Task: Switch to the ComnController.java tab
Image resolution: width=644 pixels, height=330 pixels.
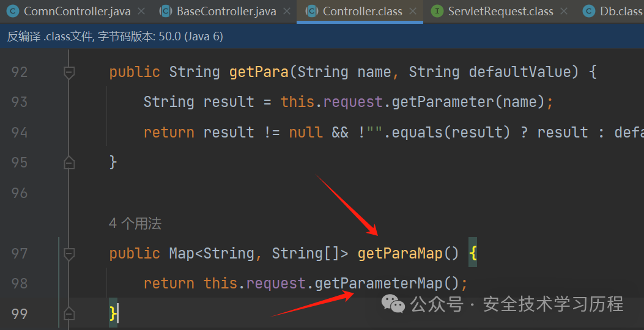Action: [77, 11]
